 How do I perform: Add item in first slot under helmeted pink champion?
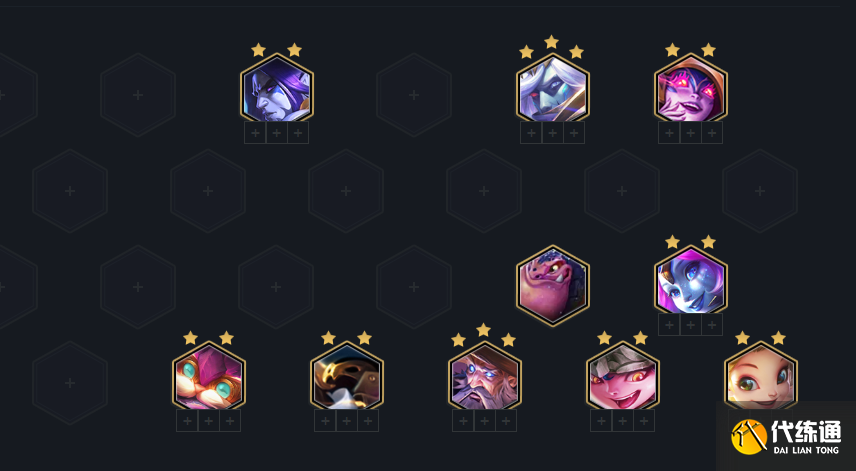601,421
